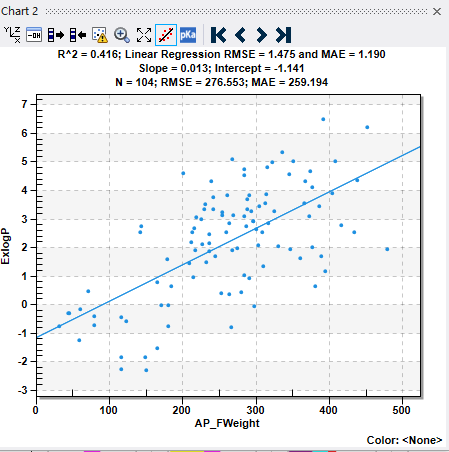449x452 pixels.
Task: Toggle the regression line display button
Action: pos(166,35)
